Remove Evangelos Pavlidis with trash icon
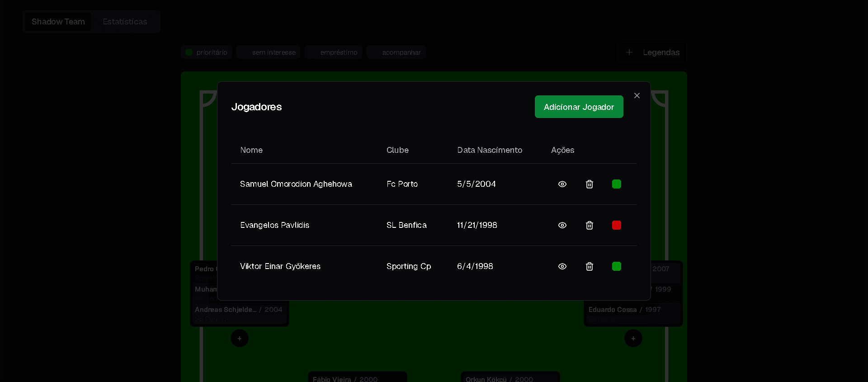 pyautogui.click(x=589, y=225)
